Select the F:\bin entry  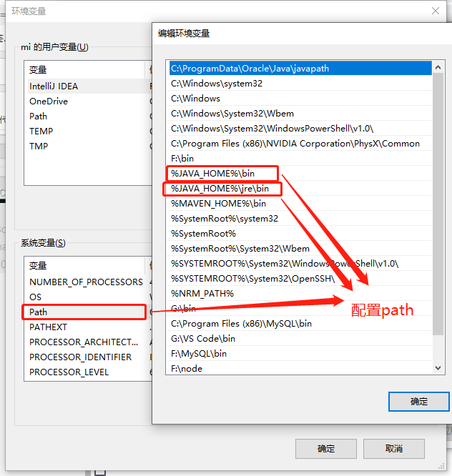300,159
